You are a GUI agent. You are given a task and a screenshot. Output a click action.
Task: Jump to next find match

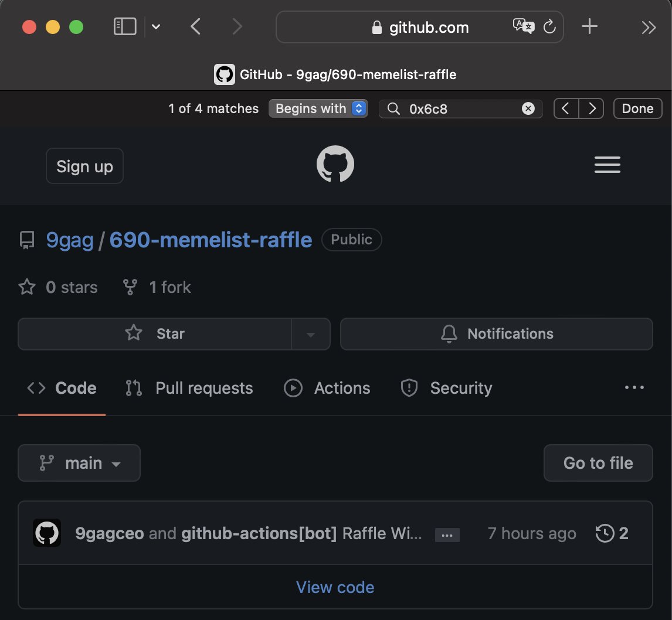coord(592,109)
